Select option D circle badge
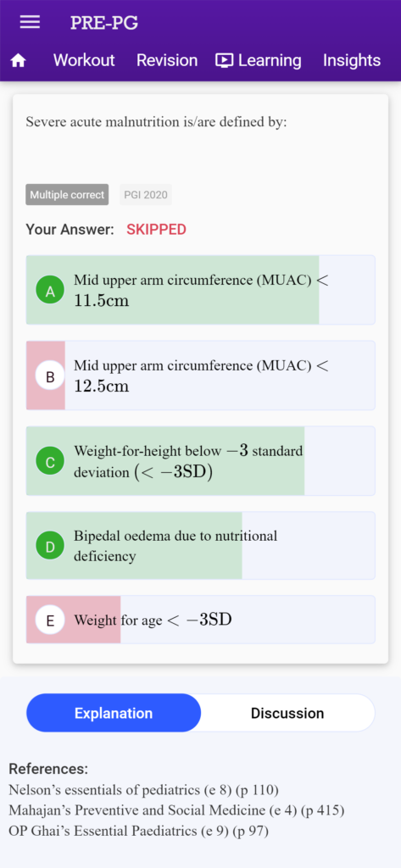This screenshot has width=401, height=868. 50,547
